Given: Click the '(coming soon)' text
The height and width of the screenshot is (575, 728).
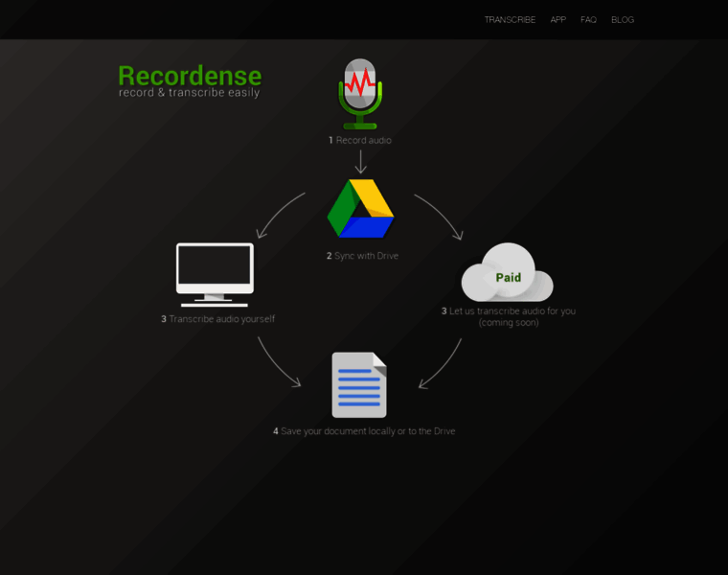Looking at the screenshot, I should 509,323.
